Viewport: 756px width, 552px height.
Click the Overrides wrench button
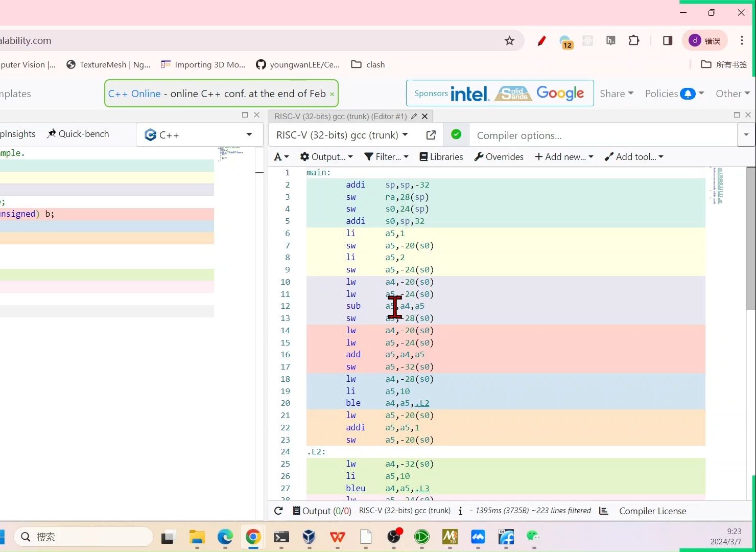(499, 157)
